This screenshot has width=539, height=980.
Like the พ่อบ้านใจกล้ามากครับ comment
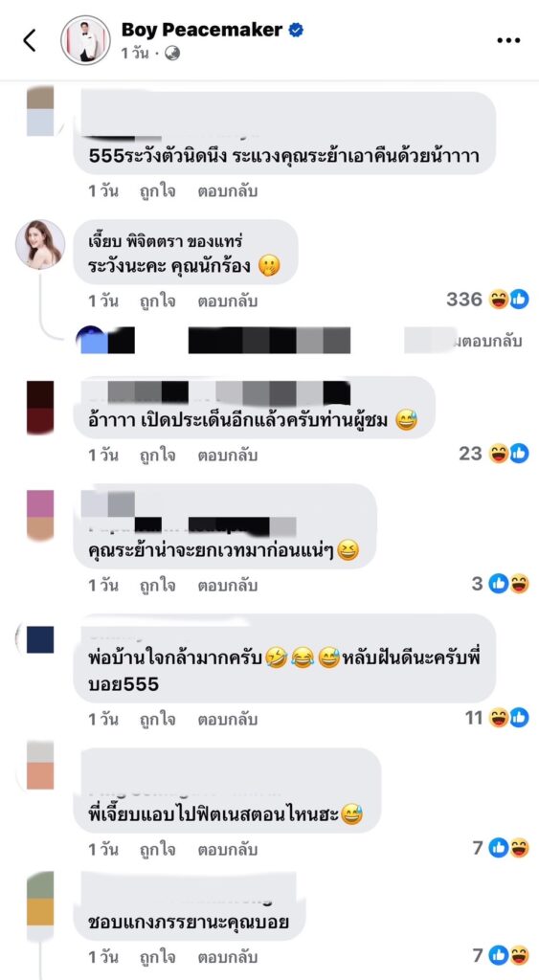[x=157, y=720]
